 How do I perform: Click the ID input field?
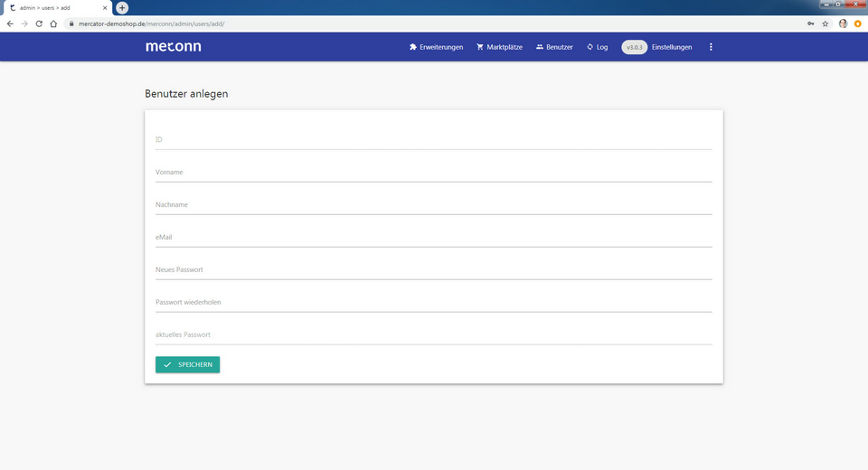tap(433, 140)
